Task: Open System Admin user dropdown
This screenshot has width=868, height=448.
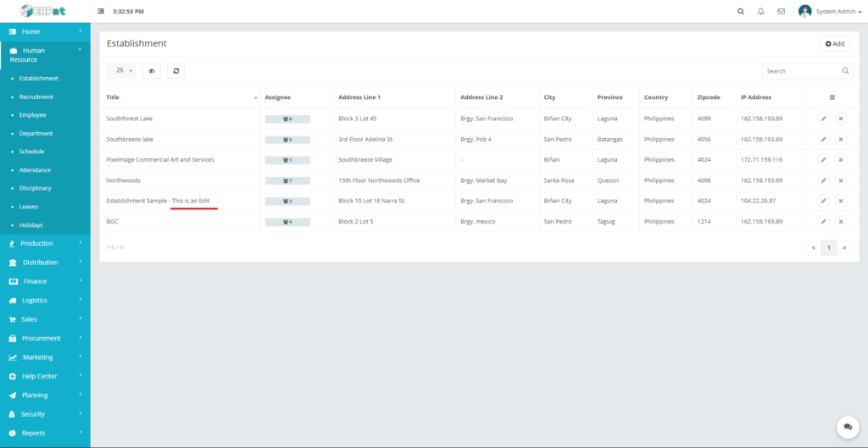Action: [x=831, y=12]
